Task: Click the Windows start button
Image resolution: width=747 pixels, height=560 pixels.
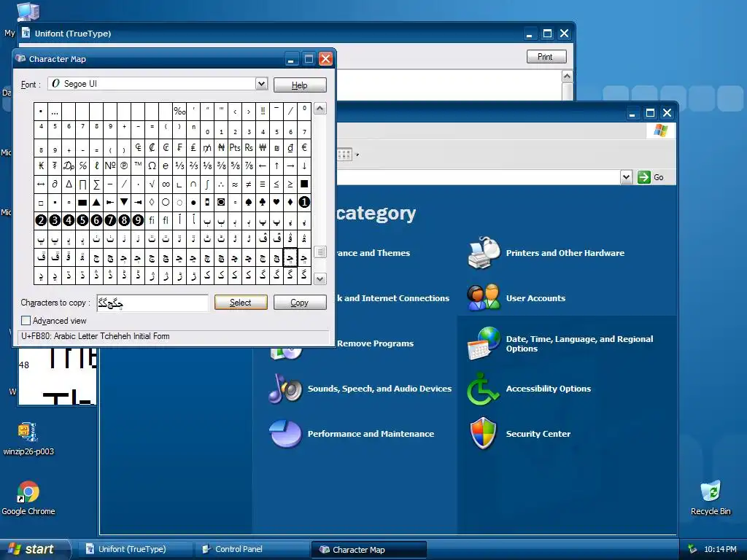Action: (34, 549)
